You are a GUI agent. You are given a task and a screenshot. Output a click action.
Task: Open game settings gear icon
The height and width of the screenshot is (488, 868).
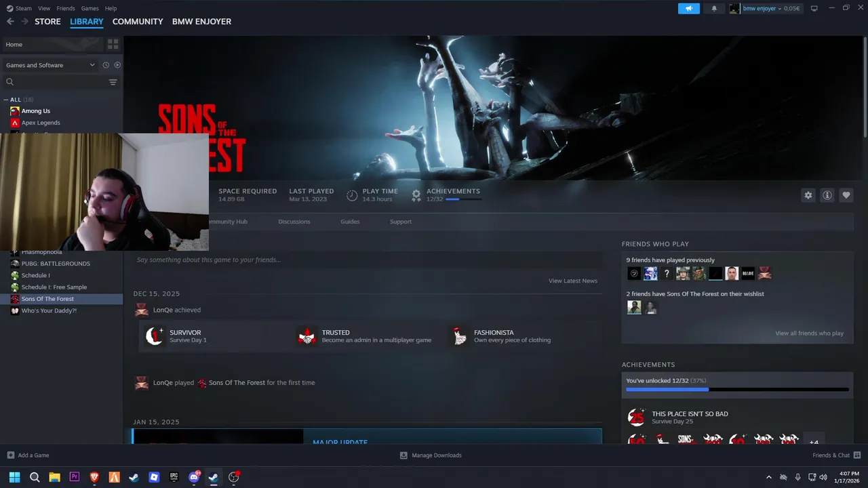(808, 195)
